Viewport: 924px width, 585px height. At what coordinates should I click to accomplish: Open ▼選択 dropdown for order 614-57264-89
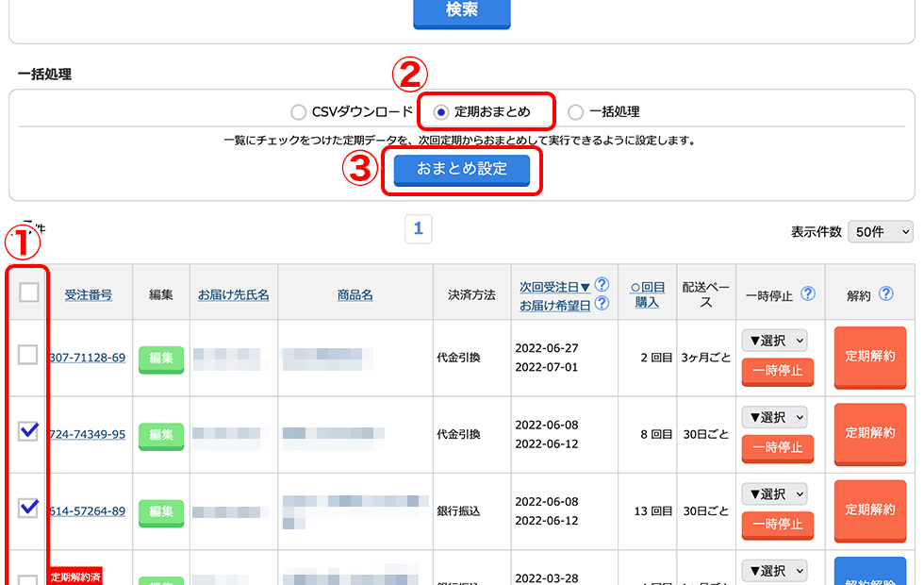coord(775,494)
